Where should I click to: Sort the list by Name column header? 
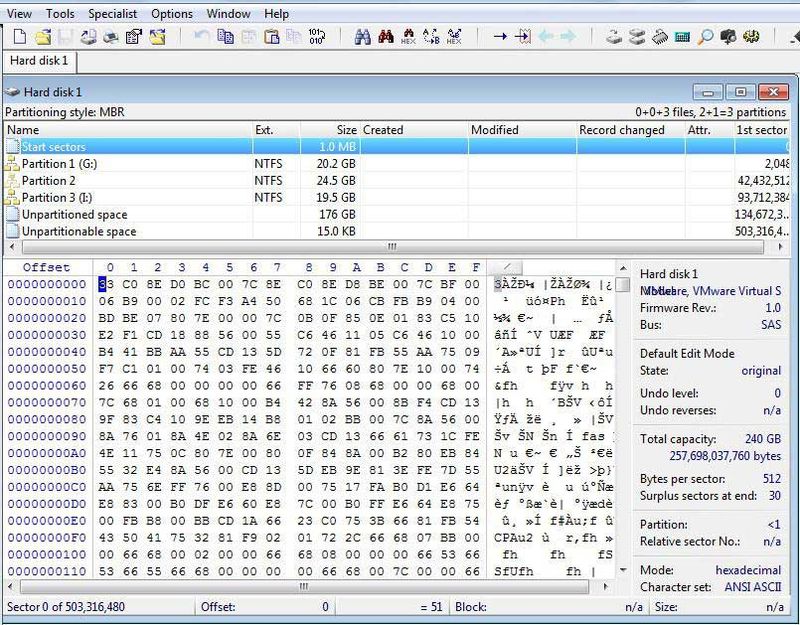[x=128, y=130]
